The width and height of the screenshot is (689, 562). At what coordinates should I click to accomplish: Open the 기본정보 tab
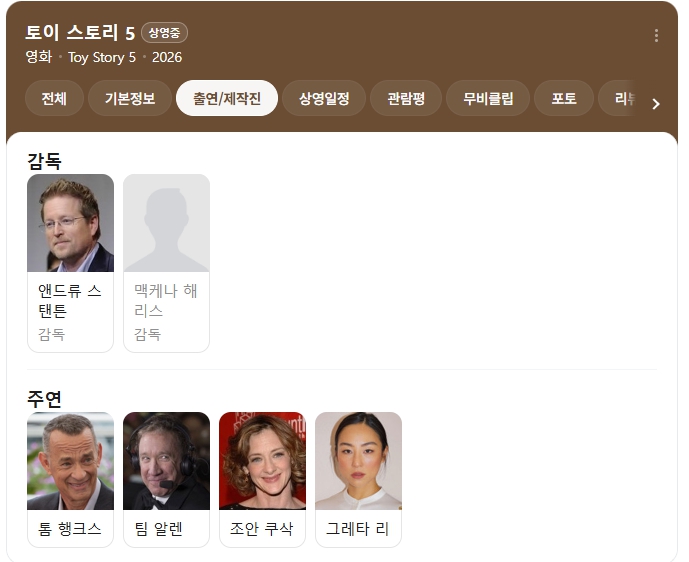[x=130, y=98]
